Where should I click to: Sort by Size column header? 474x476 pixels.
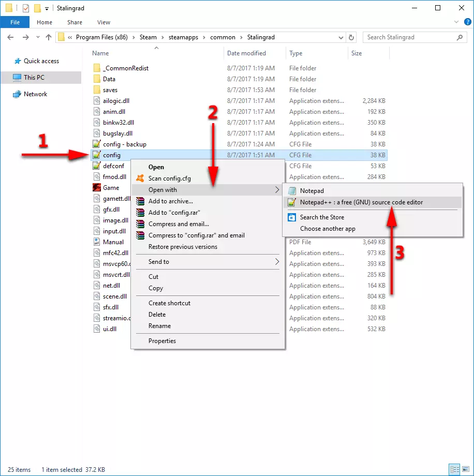[x=357, y=53]
